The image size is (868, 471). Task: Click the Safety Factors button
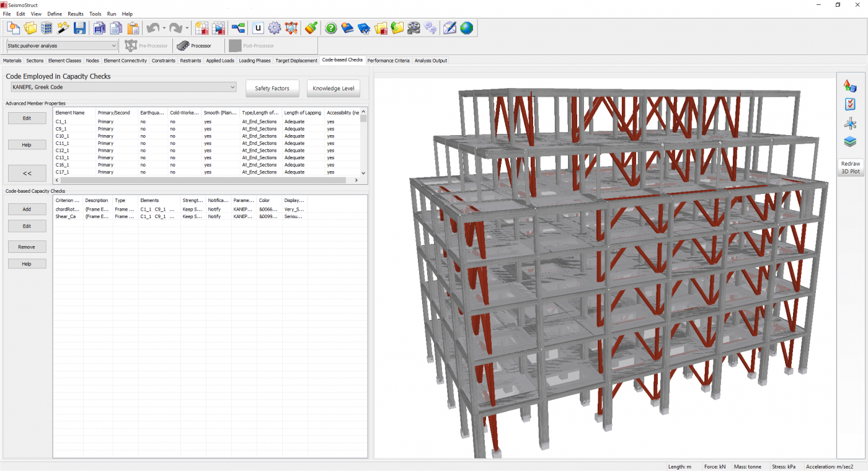[x=272, y=88]
